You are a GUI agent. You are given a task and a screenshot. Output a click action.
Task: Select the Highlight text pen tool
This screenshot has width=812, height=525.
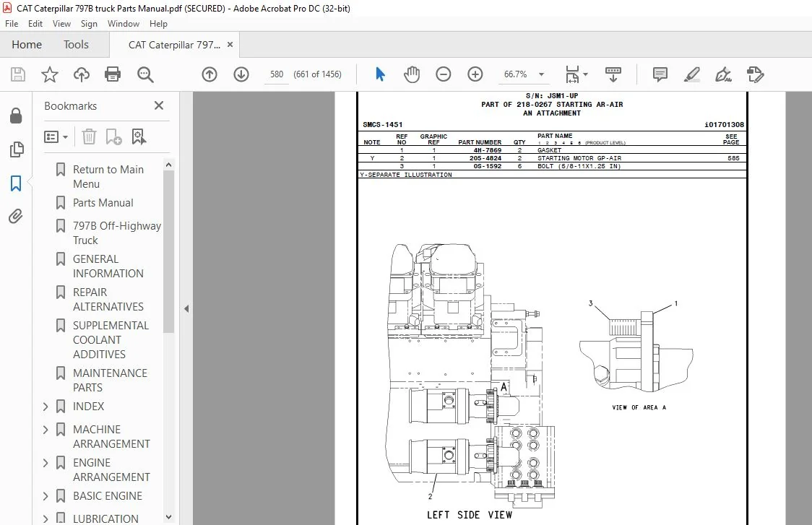click(692, 74)
